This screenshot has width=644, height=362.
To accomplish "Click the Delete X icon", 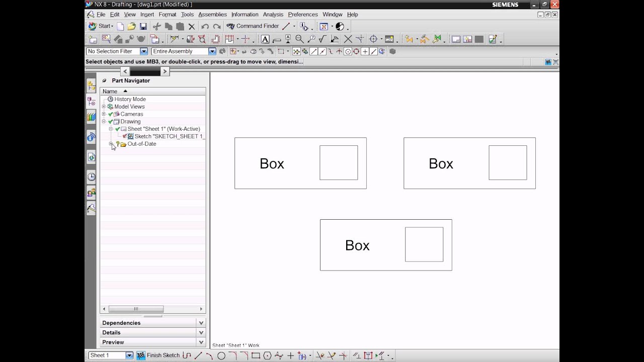I will click(191, 26).
